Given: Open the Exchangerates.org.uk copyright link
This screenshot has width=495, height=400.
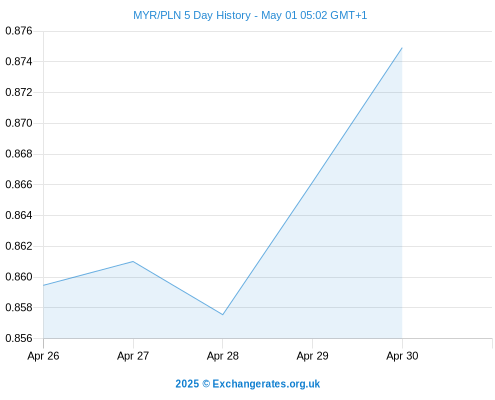Looking at the screenshot, I should click(x=247, y=384).
